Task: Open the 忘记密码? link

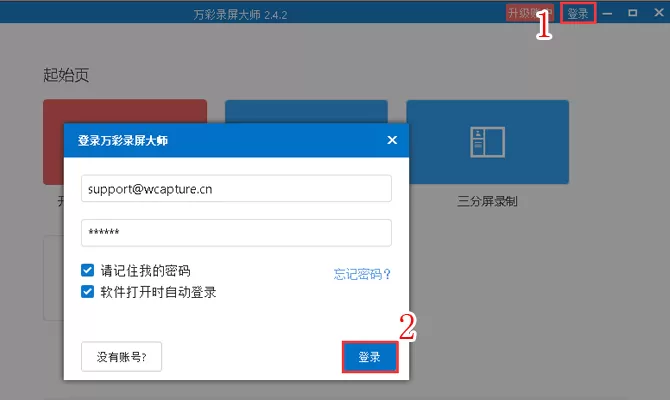Action: pos(362,274)
